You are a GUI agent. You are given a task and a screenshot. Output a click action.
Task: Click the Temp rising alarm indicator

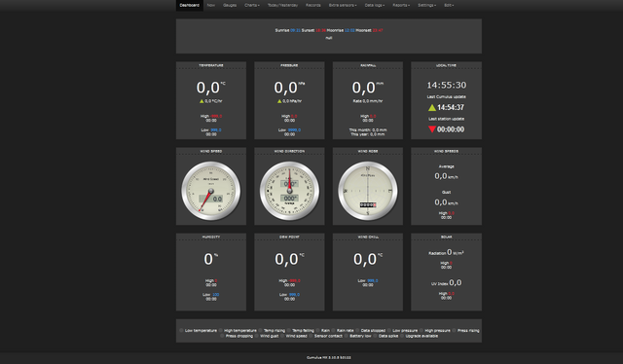260,330
